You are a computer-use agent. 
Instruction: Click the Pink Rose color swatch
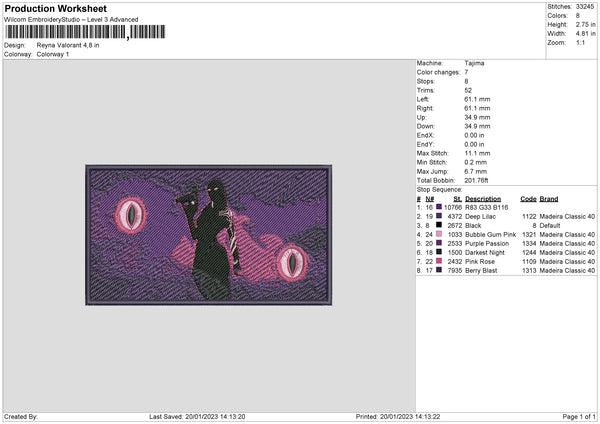pos(439,261)
